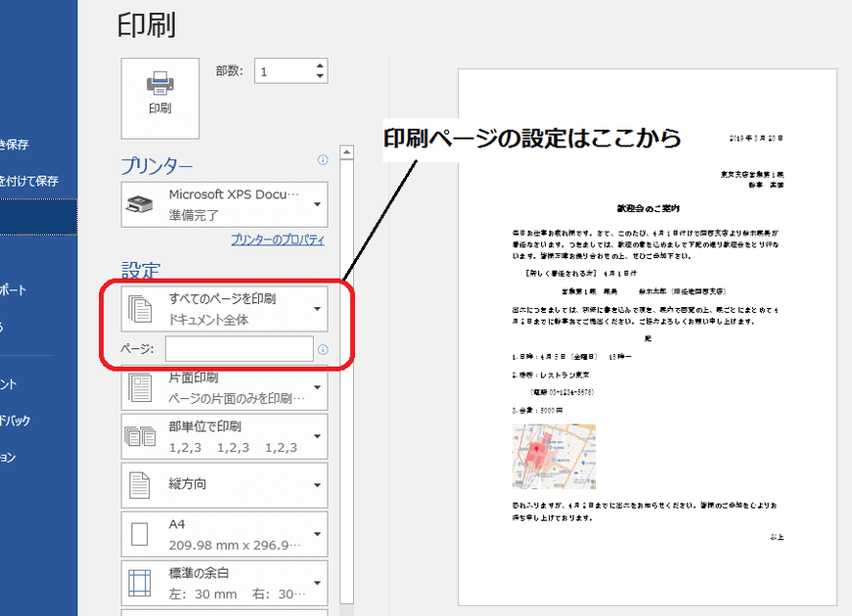The height and width of the screenshot is (616, 852).
Task: Open the 部単位で印刷 collate dropdown
Action: coord(224,436)
